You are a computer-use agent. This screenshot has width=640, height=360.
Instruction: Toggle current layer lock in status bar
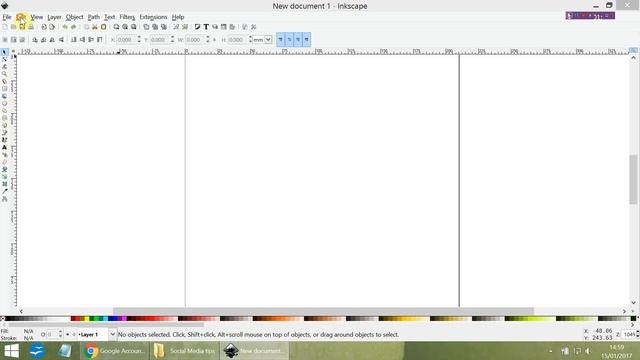[x=73, y=335]
